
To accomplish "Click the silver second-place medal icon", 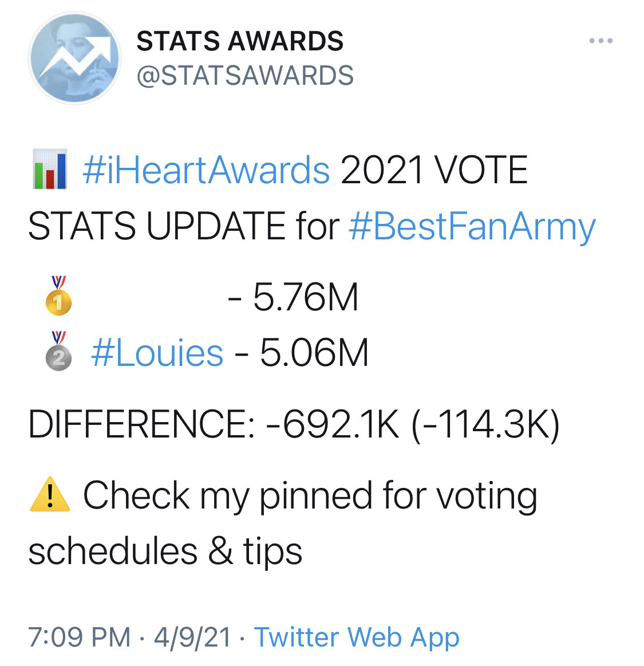I will pyautogui.click(x=58, y=351).
